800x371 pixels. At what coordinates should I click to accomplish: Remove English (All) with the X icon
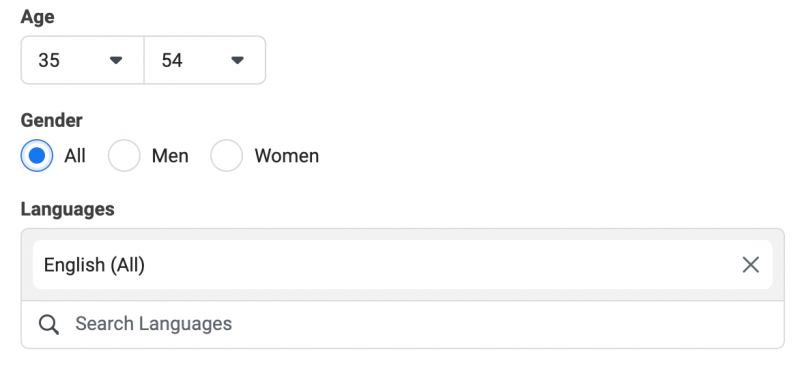click(x=751, y=265)
